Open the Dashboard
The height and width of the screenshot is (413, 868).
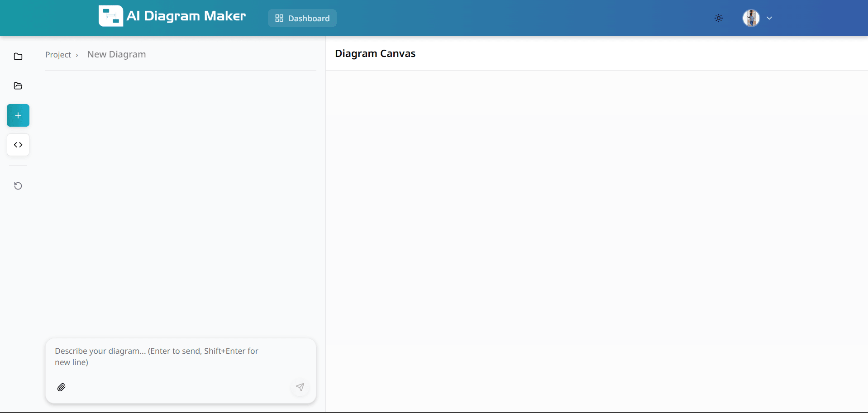[302, 18]
